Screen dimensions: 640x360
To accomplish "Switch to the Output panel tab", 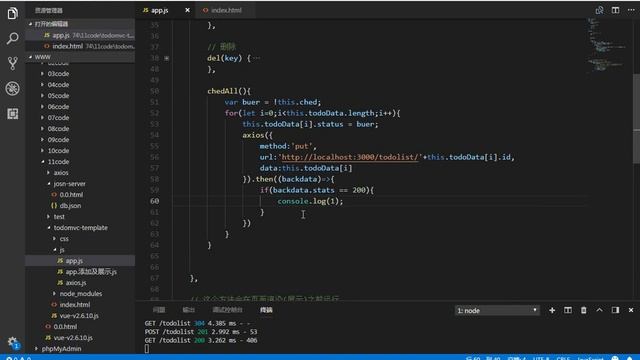I will (189, 310).
